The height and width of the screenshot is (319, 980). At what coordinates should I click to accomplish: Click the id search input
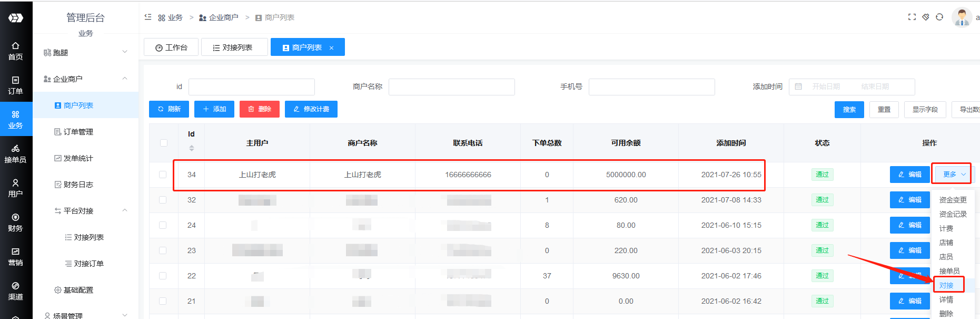click(x=252, y=87)
